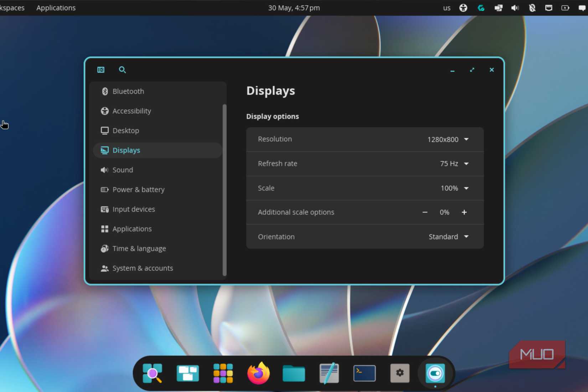Image resolution: width=588 pixels, height=392 pixels.
Task: Open Applications menu in top panel
Action: pos(56,8)
